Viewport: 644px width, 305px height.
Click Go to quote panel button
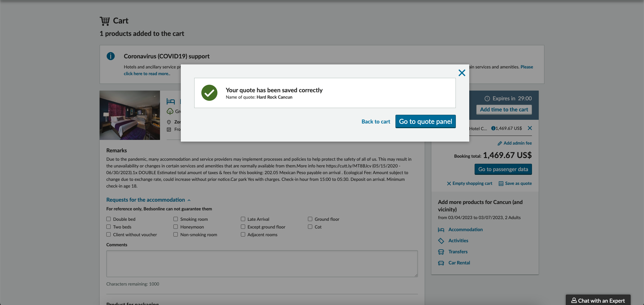[x=425, y=121]
